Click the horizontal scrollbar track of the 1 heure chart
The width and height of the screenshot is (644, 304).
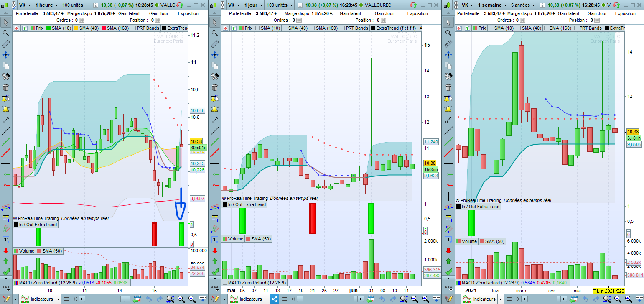102,299
